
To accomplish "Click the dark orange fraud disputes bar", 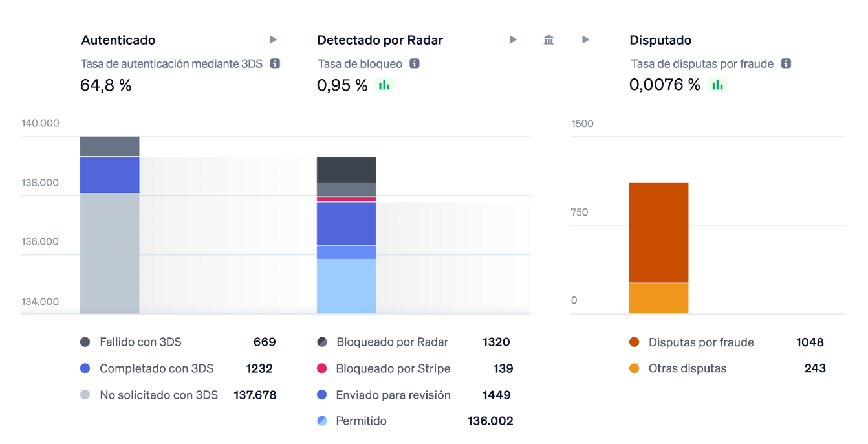I will (658, 232).
